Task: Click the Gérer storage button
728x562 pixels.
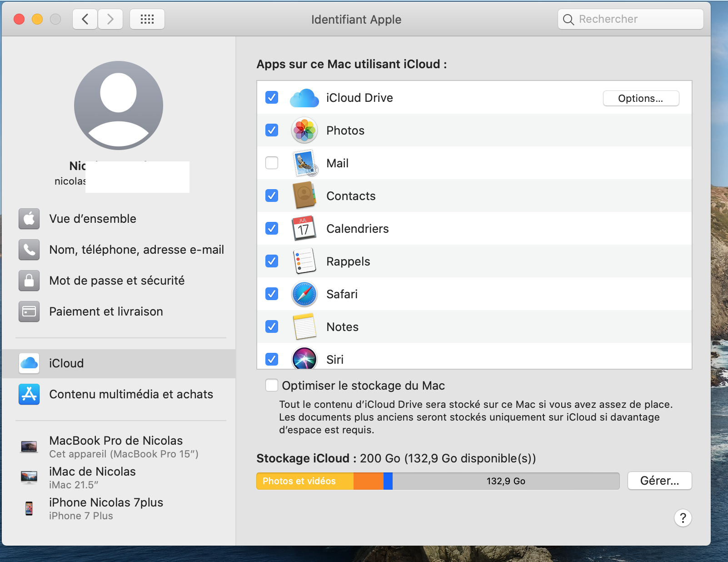Action: click(x=659, y=481)
